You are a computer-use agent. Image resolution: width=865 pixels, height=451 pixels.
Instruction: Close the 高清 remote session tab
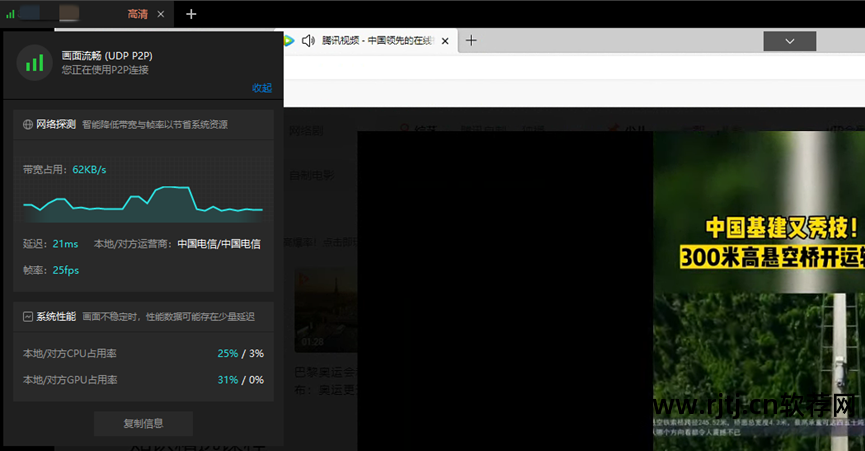pyautogui.click(x=161, y=14)
